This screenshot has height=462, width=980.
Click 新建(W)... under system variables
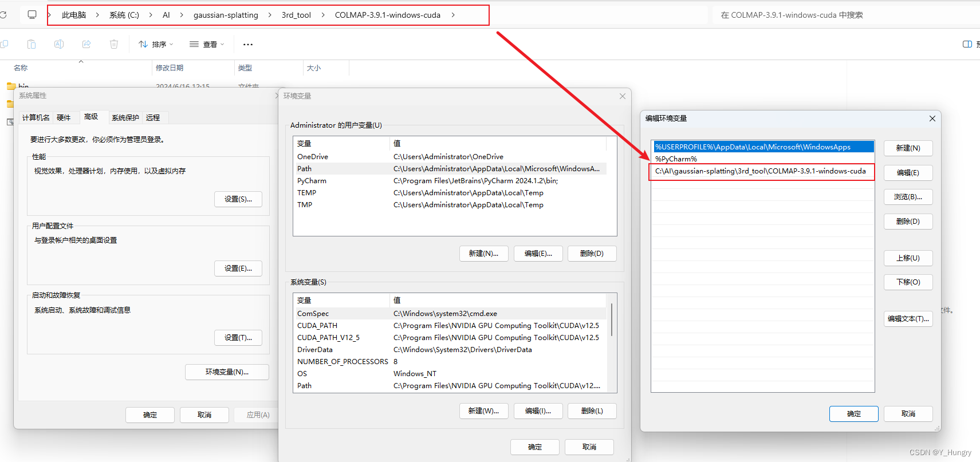tap(483, 410)
